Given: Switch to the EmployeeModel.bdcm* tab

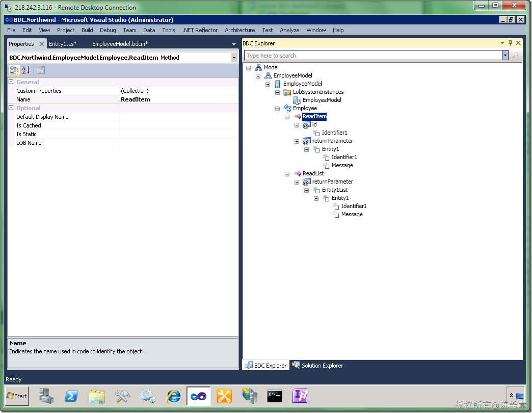Looking at the screenshot, I should pyautogui.click(x=120, y=44).
